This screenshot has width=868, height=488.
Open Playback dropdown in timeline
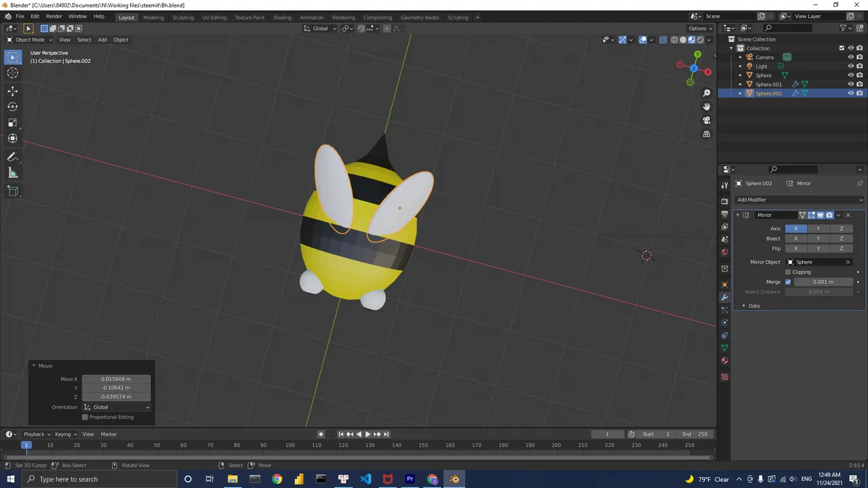37,434
